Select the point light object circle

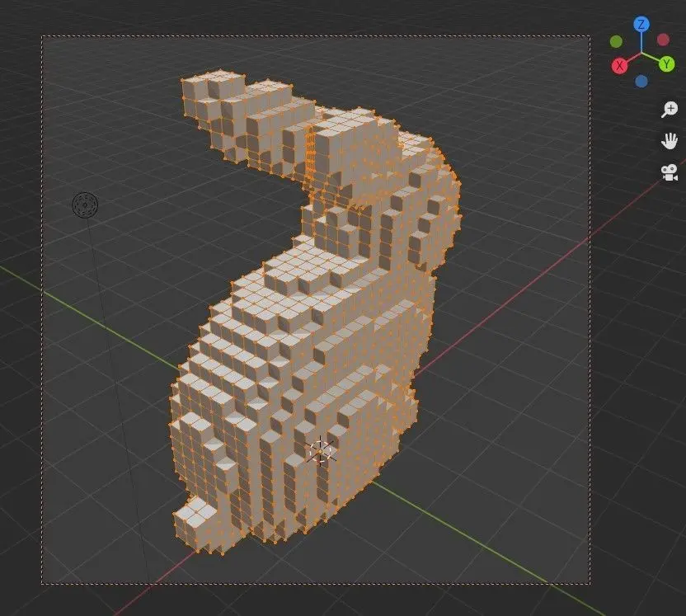85,205
